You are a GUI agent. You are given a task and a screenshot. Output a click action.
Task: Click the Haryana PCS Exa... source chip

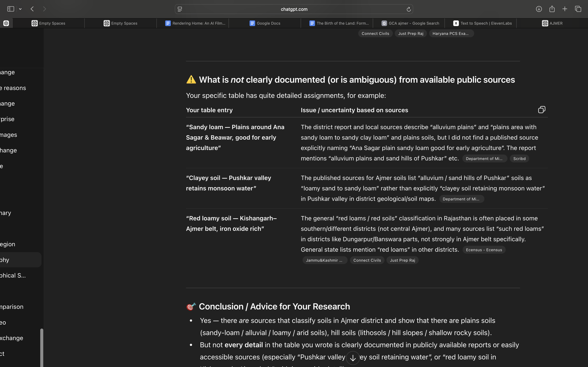[x=451, y=34]
